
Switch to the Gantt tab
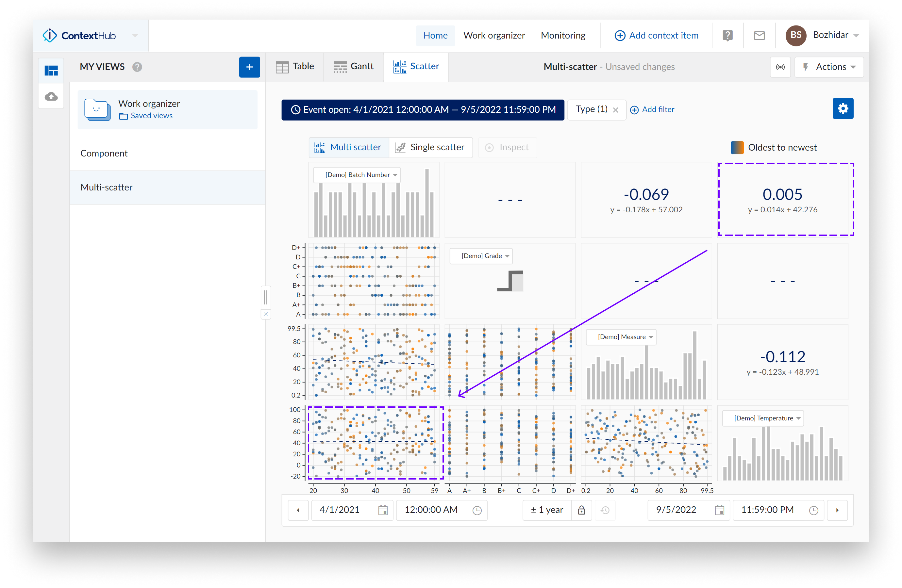click(x=353, y=67)
